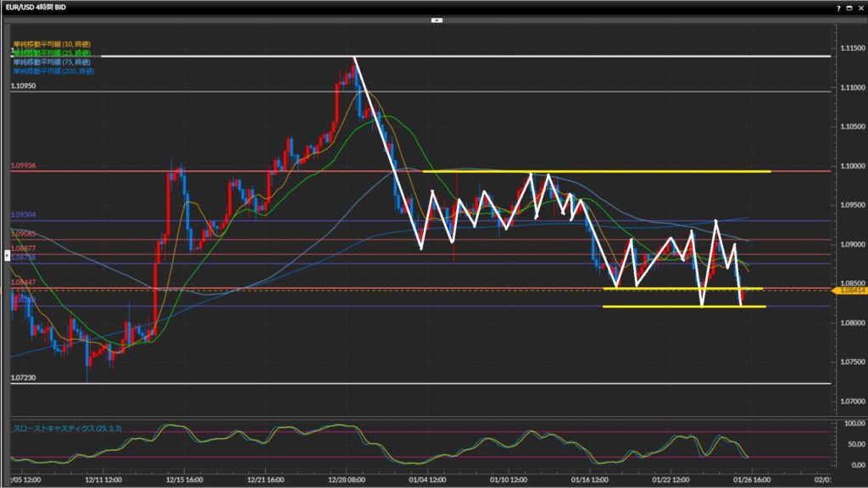Select the 単純移動平均線 (200, 終値) indicator label
Image resolution: width=868 pixels, height=488 pixels.
pos(53,71)
